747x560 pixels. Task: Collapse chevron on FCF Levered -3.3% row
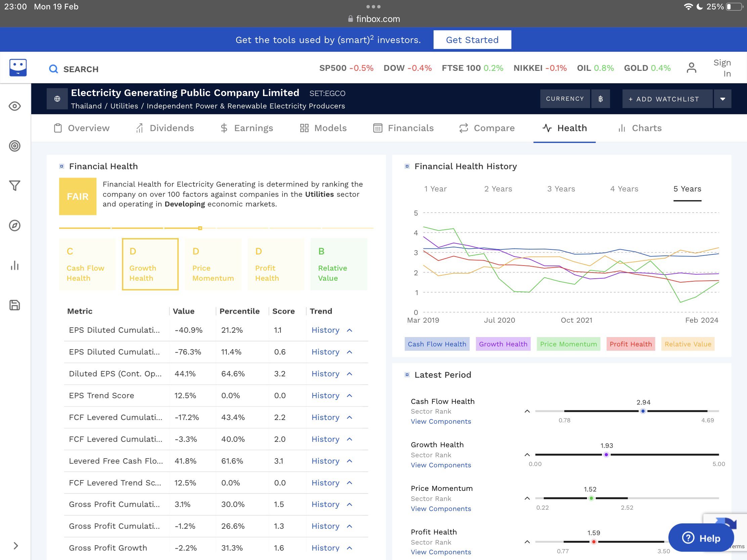coord(350,439)
